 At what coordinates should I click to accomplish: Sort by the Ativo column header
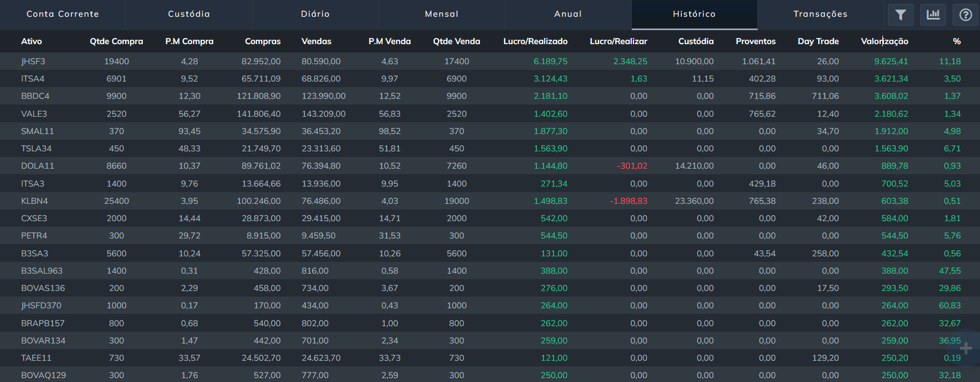click(x=31, y=41)
